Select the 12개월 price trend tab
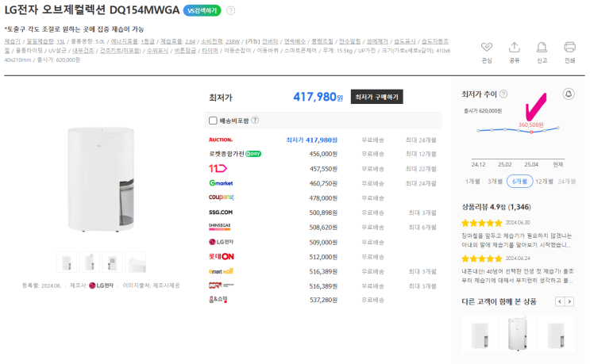 [x=544, y=182]
